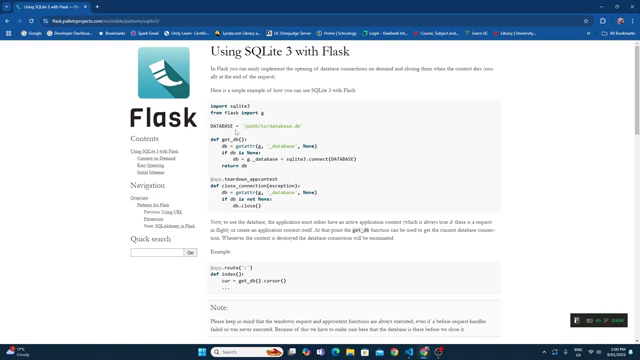The height and width of the screenshot is (360, 640).
Task: Reload the Flask documentation page
Action: 31,21
